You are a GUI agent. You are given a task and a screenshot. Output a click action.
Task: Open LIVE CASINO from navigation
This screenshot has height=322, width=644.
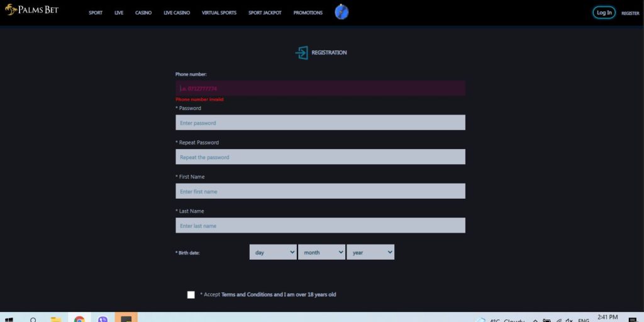(x=177, y=13)
